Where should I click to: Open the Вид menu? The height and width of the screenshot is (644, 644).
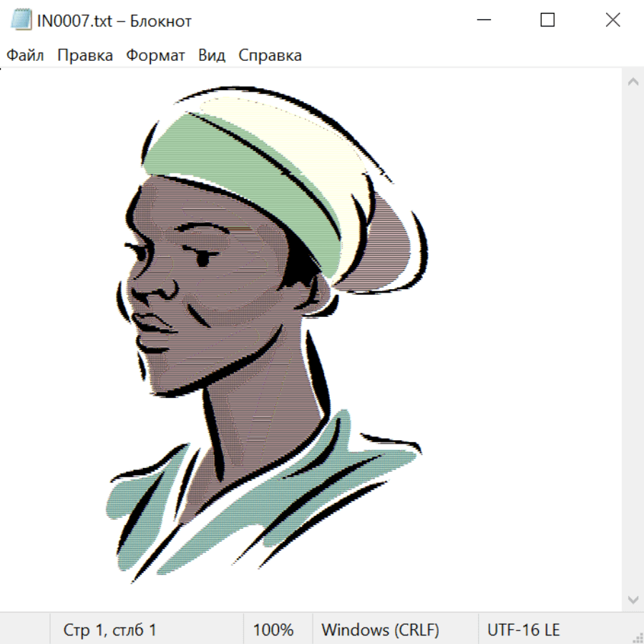pos(212,56)
